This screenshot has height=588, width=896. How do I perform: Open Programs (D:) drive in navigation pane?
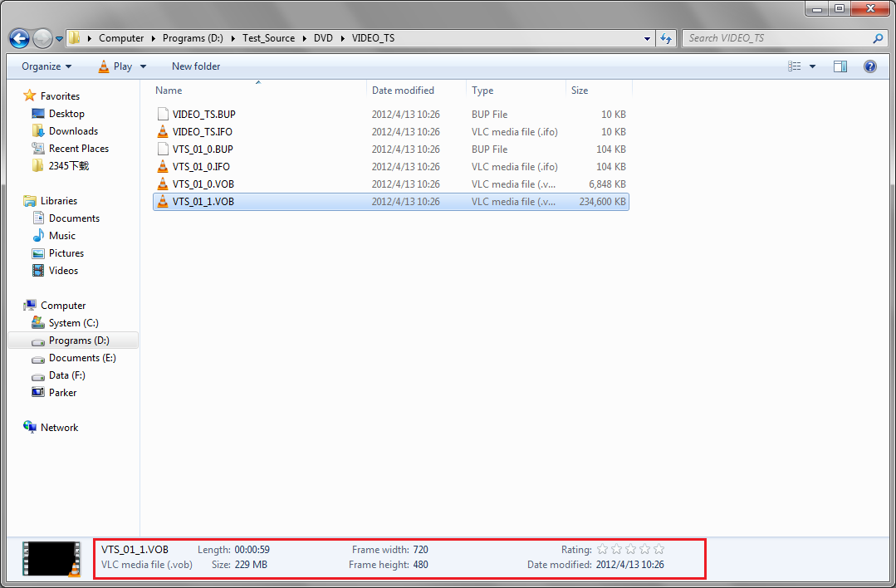(79, 341)
